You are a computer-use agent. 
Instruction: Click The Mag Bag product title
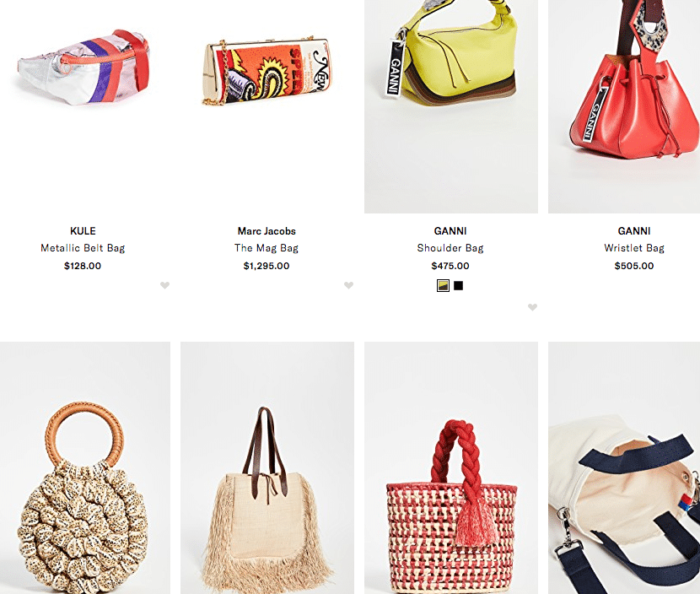267,248
